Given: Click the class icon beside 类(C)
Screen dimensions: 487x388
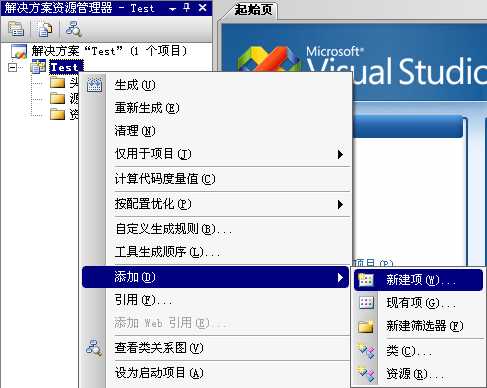Looking at the screenshot, I should click(x=366, y=351).
